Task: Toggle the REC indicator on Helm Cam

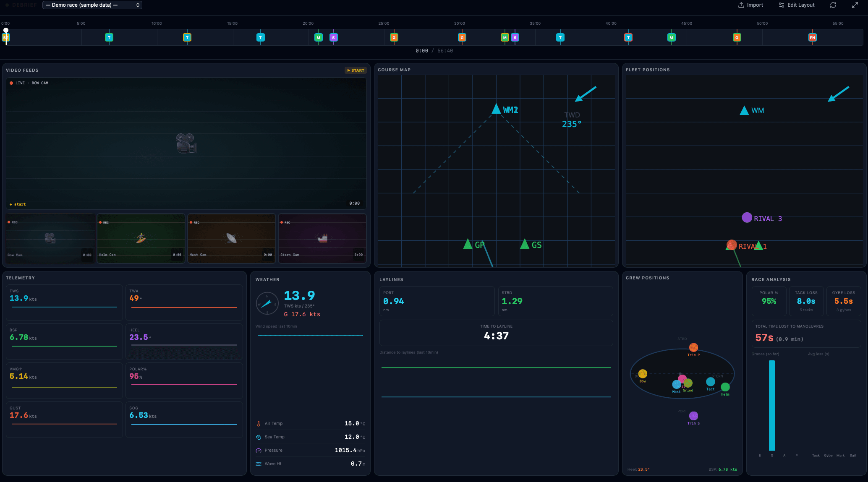Action: pos(101,222)
